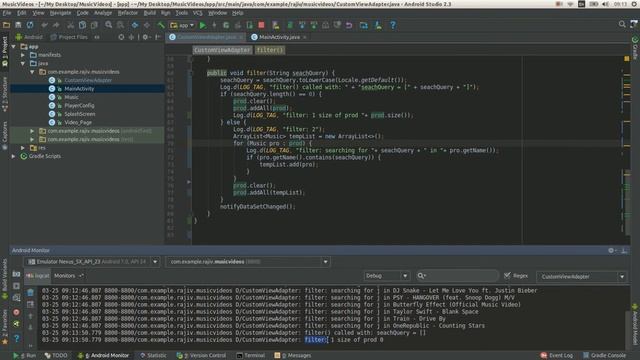Select PlayerConfig in project tree

pos(79,105)
